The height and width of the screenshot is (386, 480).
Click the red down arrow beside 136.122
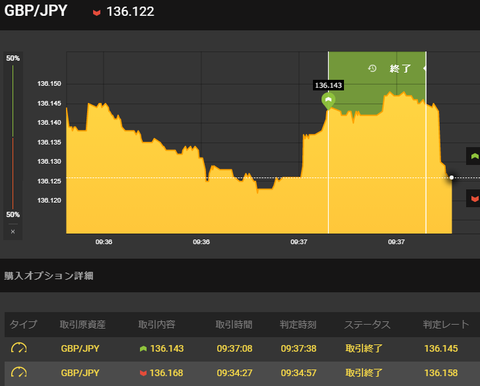(97, 13)
